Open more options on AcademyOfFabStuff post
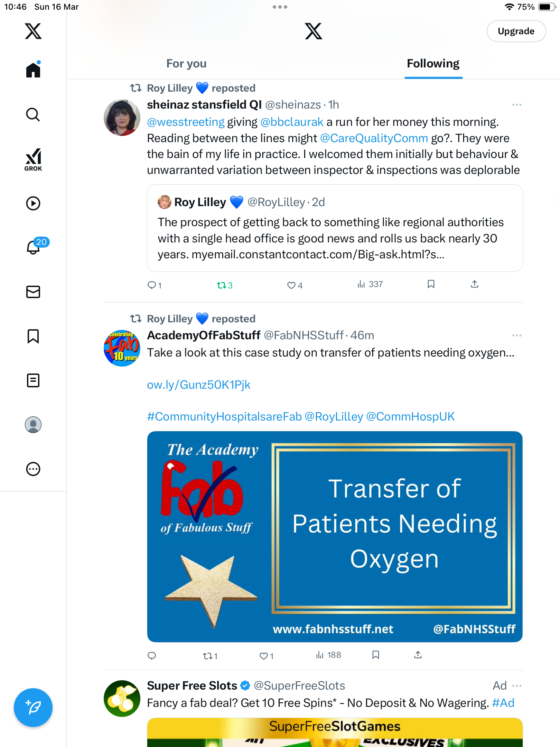The image size is (560, 747). pos(516,335)
